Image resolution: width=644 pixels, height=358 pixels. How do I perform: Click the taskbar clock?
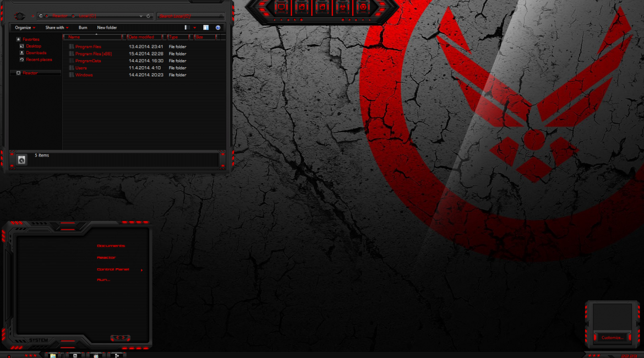[629, 356]
